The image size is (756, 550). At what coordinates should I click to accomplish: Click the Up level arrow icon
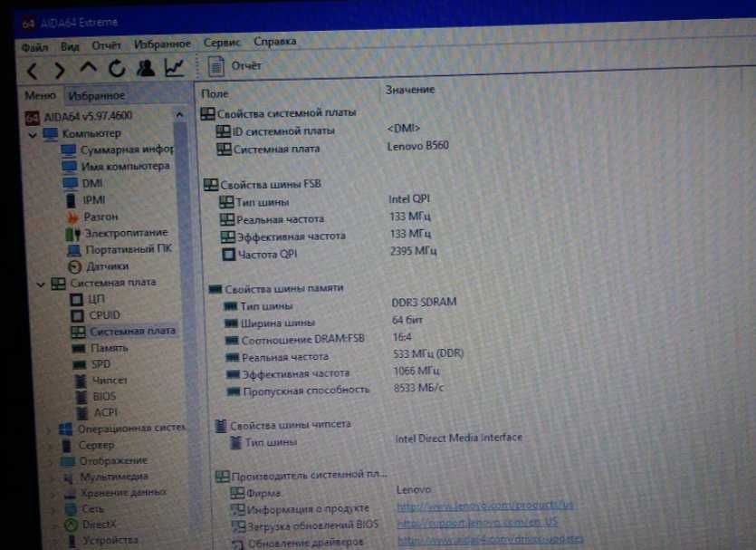[x=88, y=68]
